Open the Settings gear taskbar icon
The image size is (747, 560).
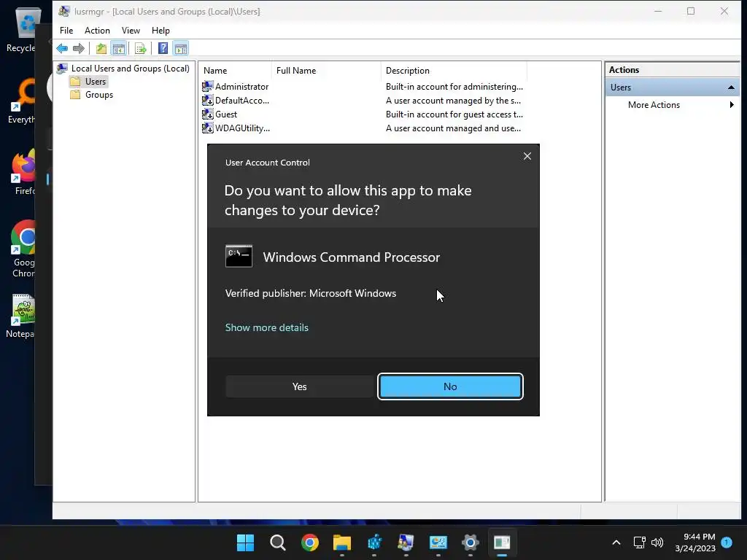[471, 542]
